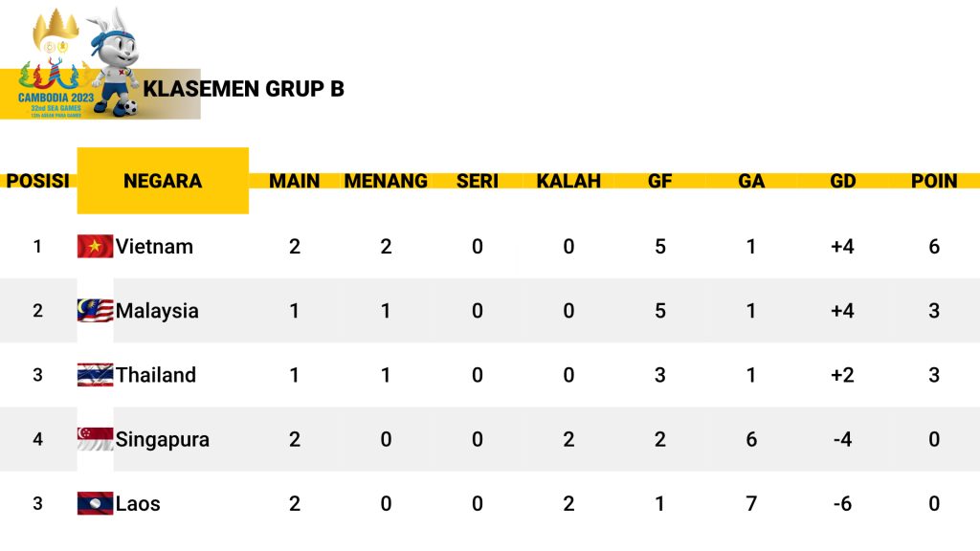Click the Laos flag icon
The width and height of the screenshot is (980, 551).
pyautogui.click(x=95, y=503)
